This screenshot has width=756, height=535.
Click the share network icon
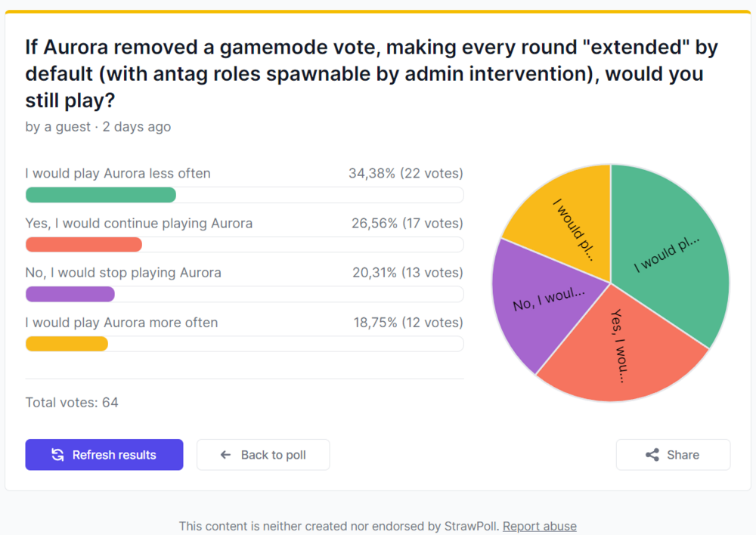652,455
